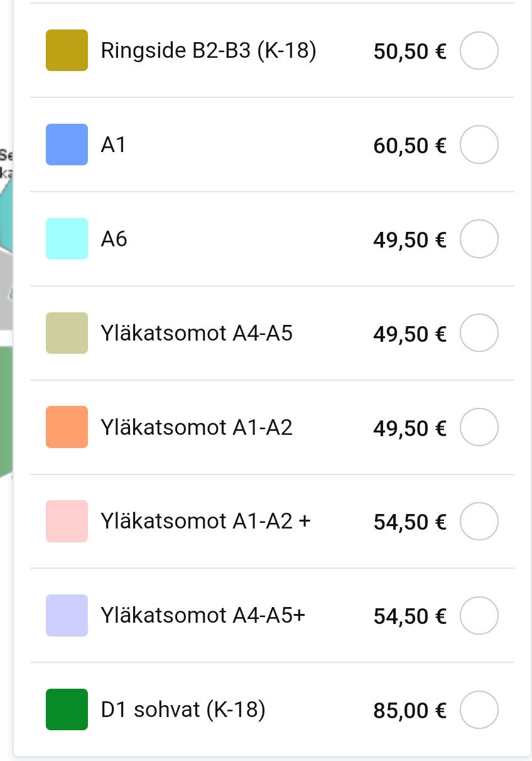This screenshot has height=761, width=532.
Task: Click the dark green D1 sohvat swatch
Action: tap(67, 710)
